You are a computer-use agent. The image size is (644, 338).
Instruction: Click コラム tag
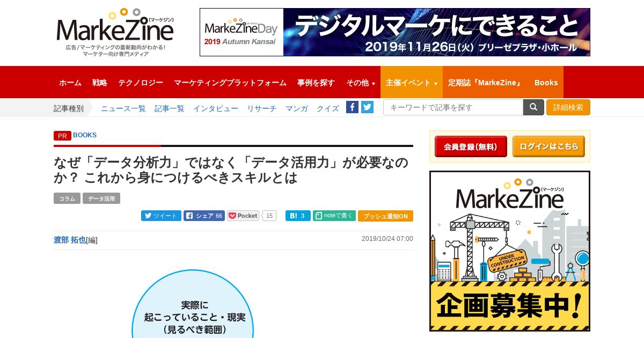67,199
